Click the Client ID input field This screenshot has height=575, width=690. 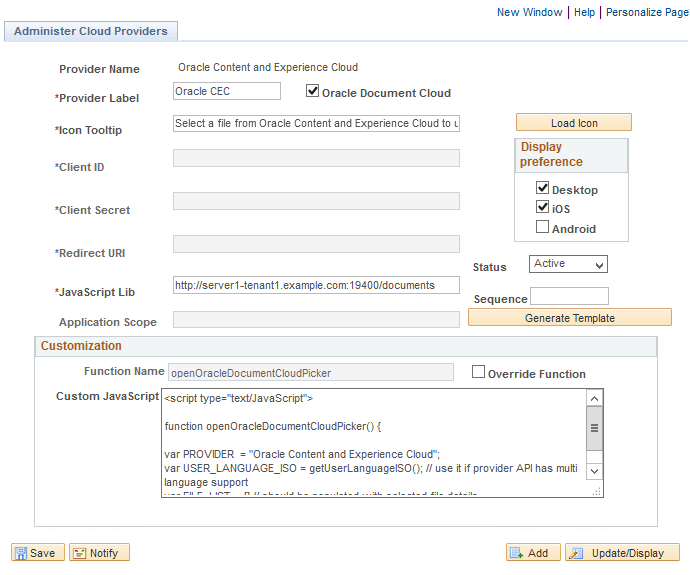coord(316,158)
